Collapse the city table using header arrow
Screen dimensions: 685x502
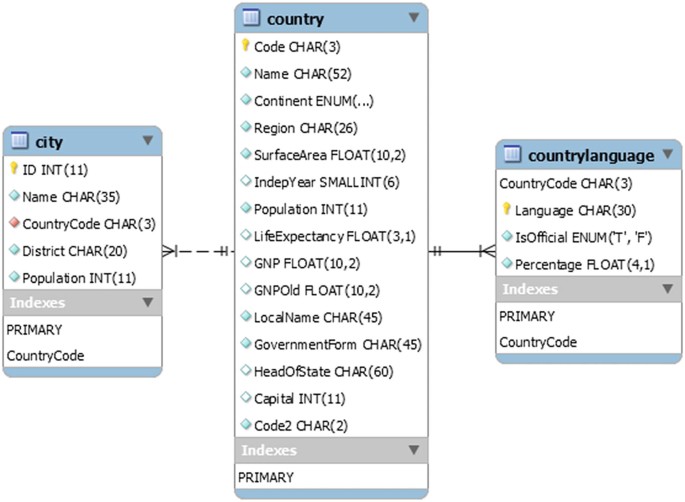pyautogui.click(x=148, y=141)
